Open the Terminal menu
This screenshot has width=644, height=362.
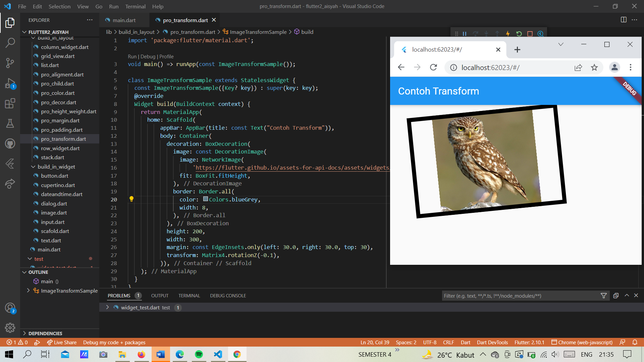pyautogui.click(x=135, y=6)
